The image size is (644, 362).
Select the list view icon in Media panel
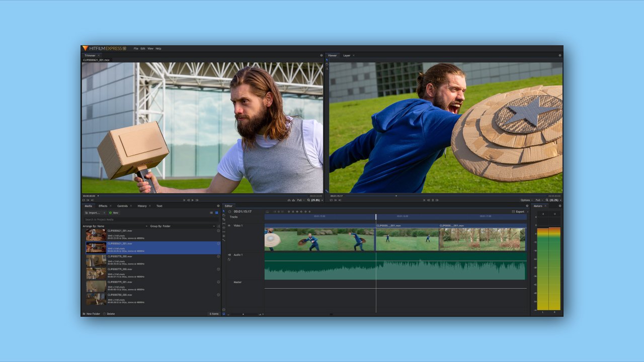211,213
